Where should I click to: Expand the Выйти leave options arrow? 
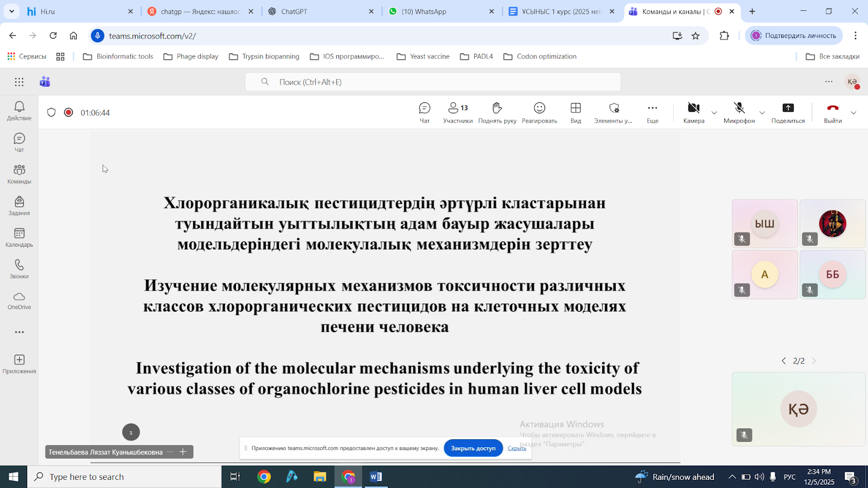pos(853,113)
